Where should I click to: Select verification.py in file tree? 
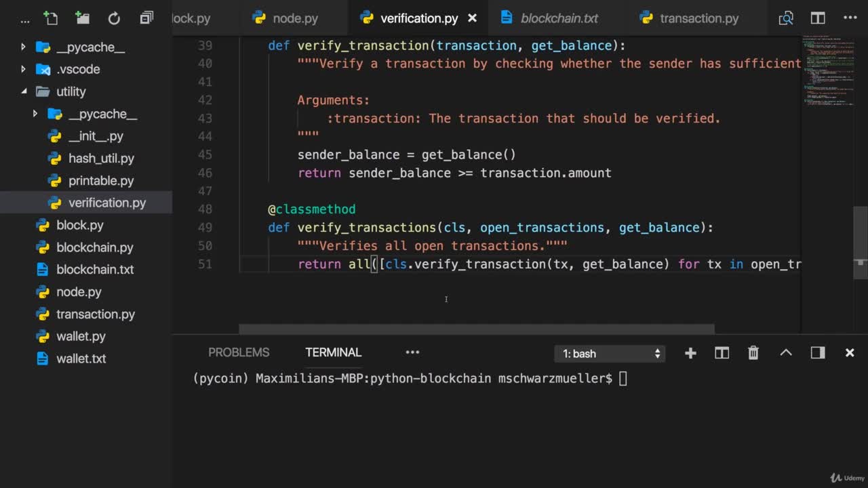[86, 203]
